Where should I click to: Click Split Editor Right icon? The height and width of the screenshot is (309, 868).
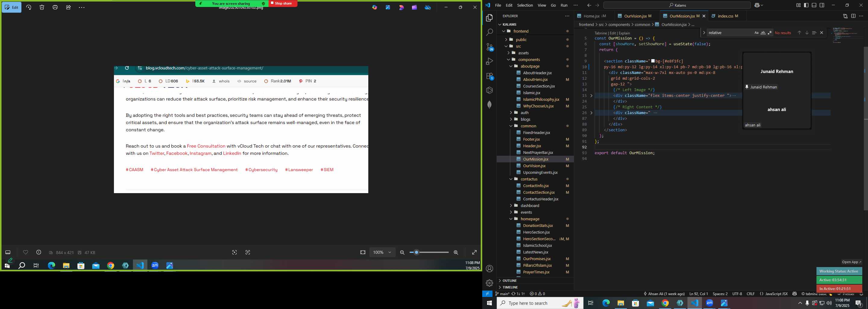[x=853, y=16]
